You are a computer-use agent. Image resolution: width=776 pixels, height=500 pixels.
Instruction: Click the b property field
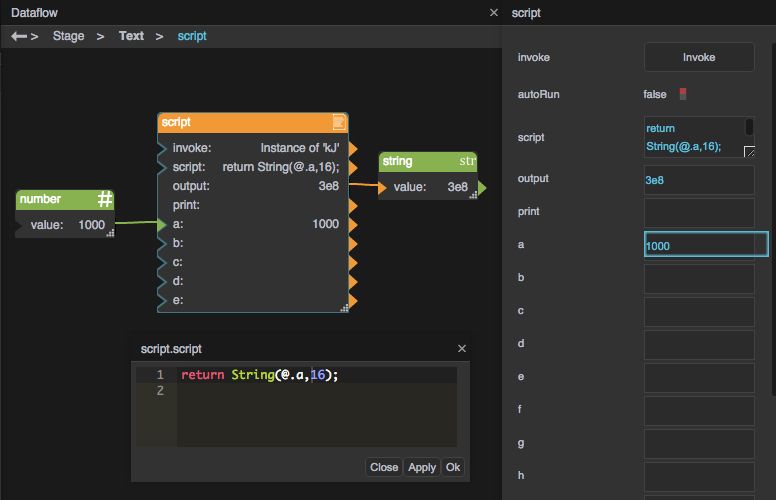coord(699,279)
